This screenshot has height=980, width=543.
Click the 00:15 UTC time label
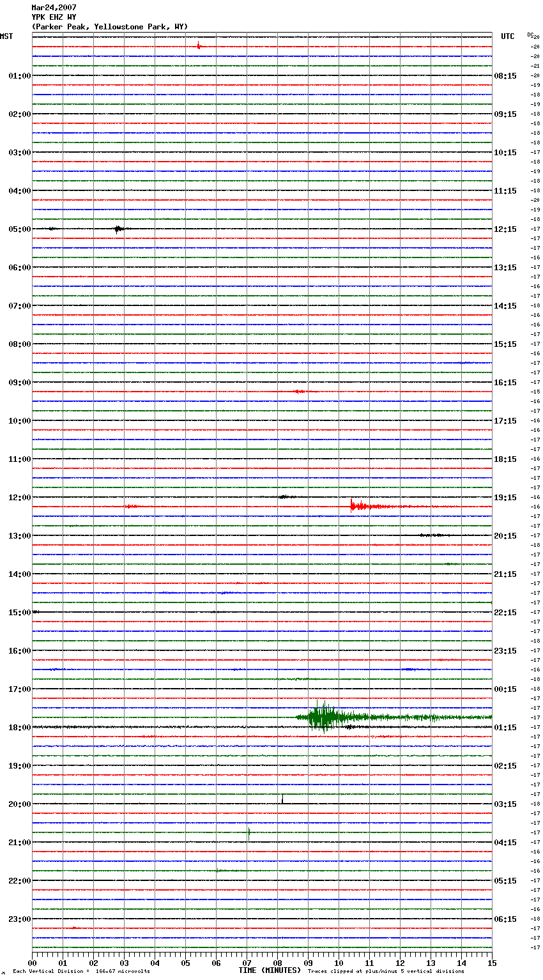tap(505, 689)
